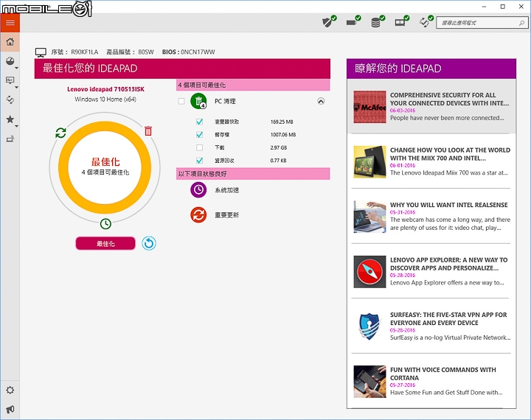Collapse the PC 清理 section chevron
Viewport: 531px width, 420px height.
tap(321, 101)
